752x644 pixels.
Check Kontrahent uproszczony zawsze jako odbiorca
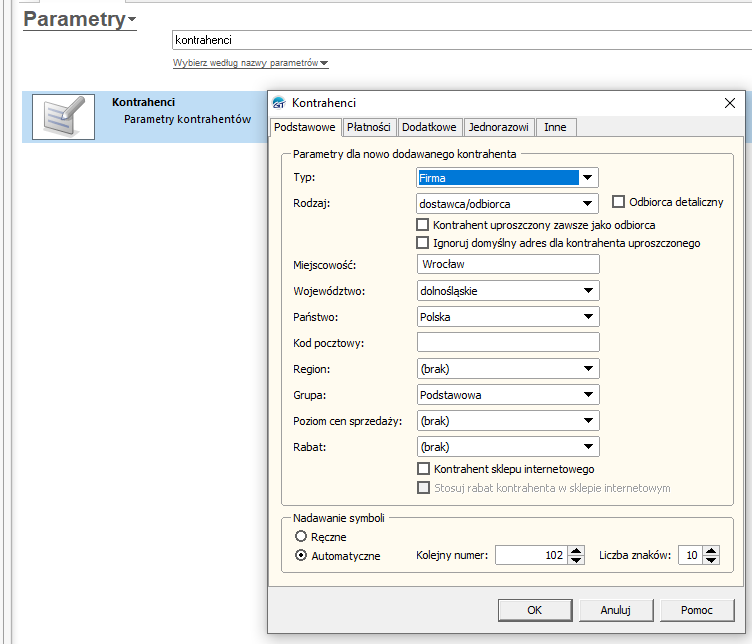[422, 225]
